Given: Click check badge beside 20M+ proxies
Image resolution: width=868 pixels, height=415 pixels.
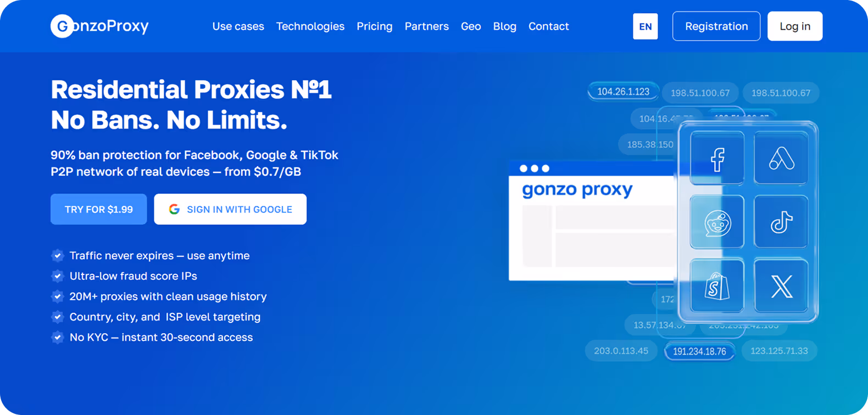Looking at the screenshot, I should [58, 296].
